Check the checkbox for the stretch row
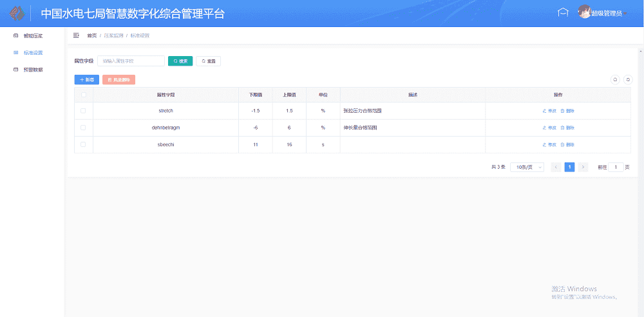The image size is (644, 317). pyautogui.click(x=83, y=111)
